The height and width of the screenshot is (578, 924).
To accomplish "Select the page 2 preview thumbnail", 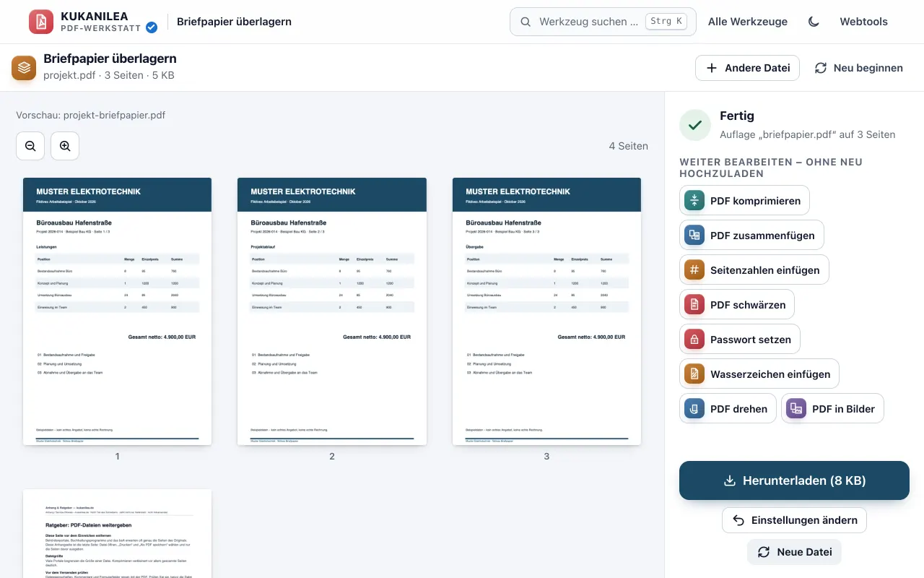I will click(332, 311).
